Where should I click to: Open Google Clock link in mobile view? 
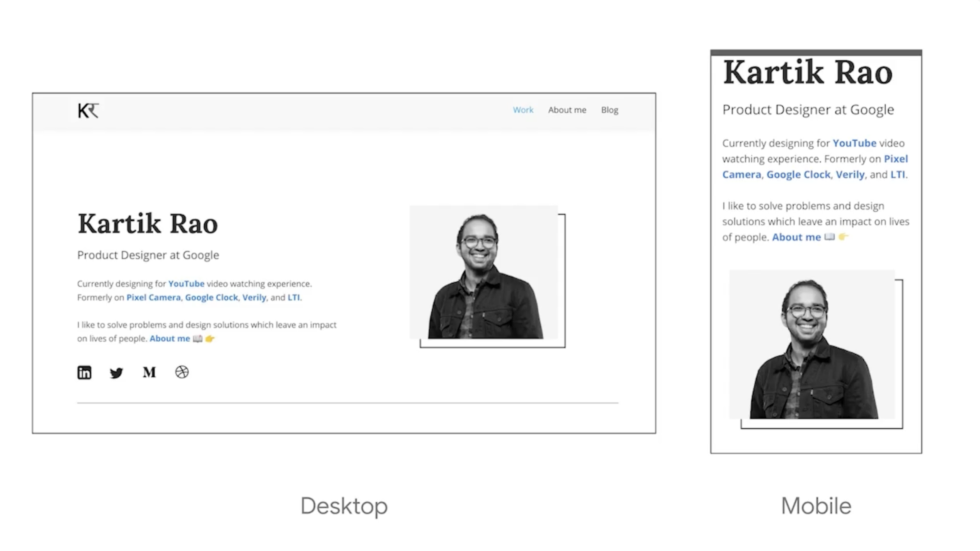click(798, 175)
